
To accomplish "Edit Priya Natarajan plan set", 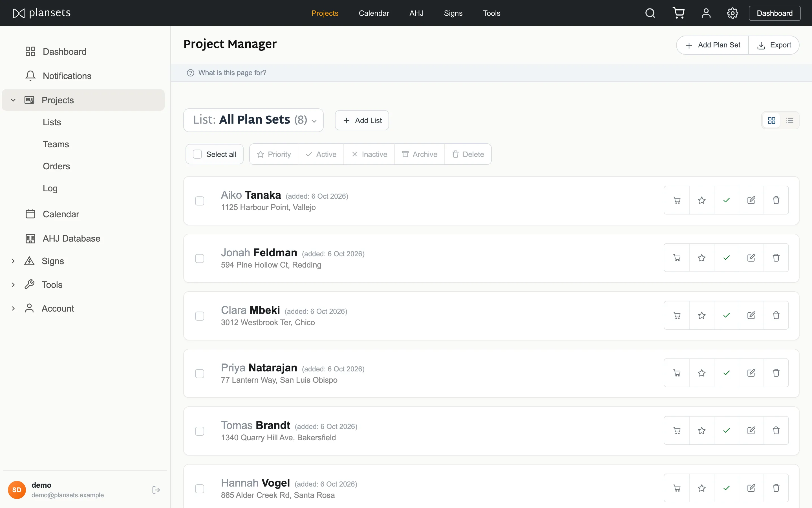I will point(751,373).
